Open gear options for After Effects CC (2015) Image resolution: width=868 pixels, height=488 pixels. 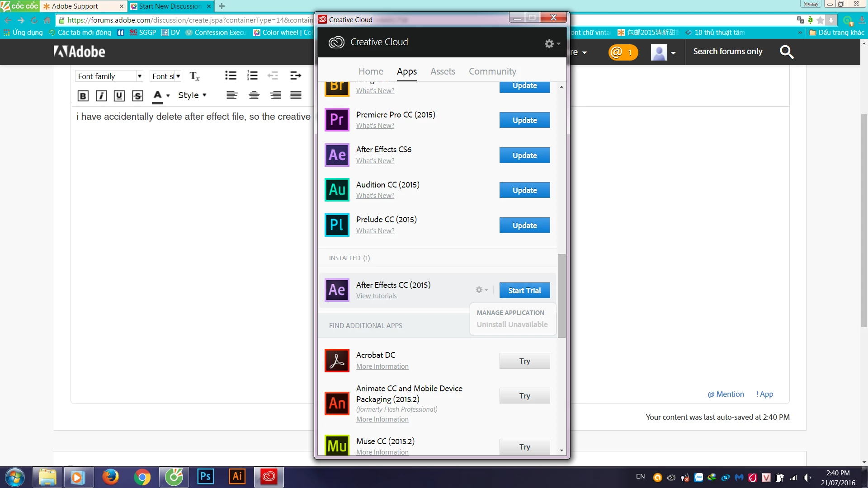481,290
